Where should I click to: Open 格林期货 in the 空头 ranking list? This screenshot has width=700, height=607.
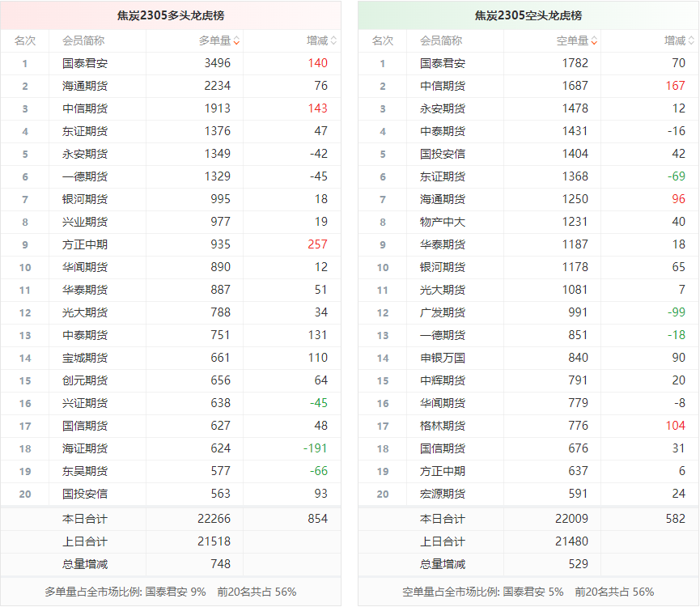(x=443, y=426)
